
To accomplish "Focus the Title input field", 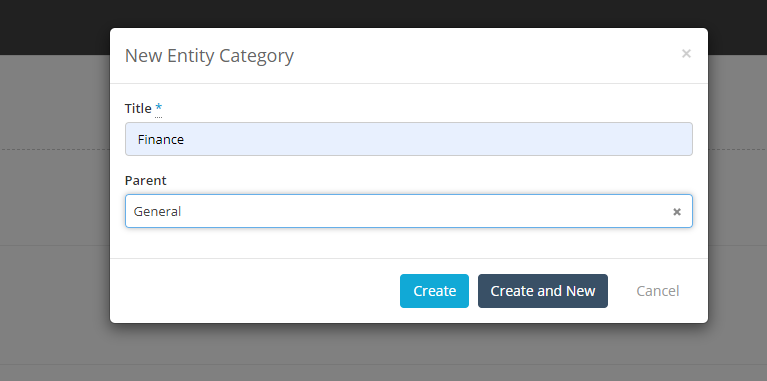I will point(408,139).
